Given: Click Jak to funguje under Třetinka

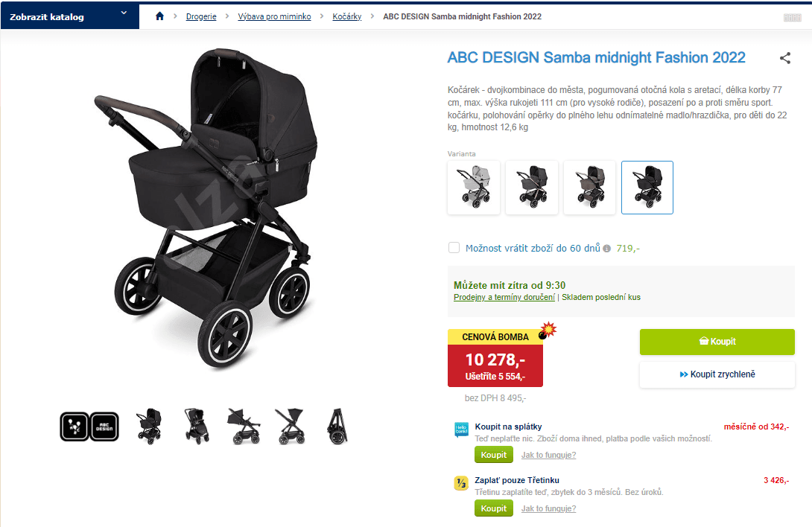Looking at the screenshot, I should click(x=548, y=508).
